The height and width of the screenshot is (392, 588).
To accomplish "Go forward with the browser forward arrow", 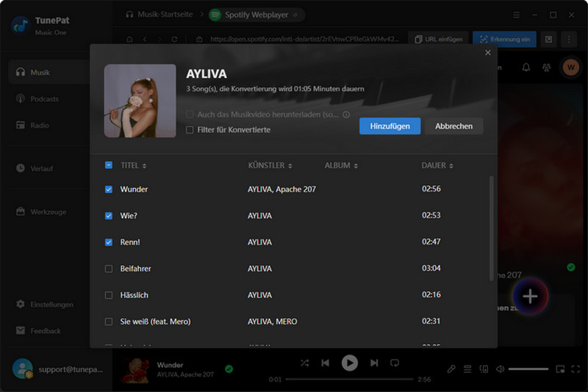I will (159, 40).
